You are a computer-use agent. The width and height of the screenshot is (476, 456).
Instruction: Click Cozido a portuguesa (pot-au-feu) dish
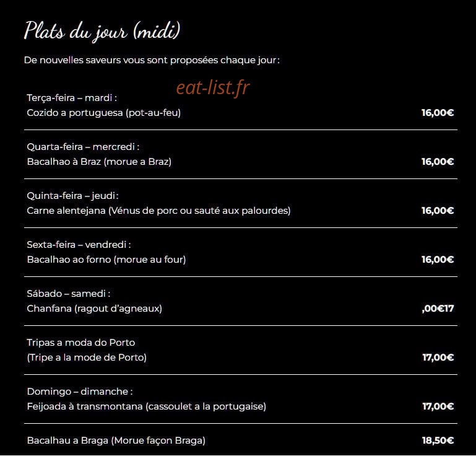[x=104, y=113]
